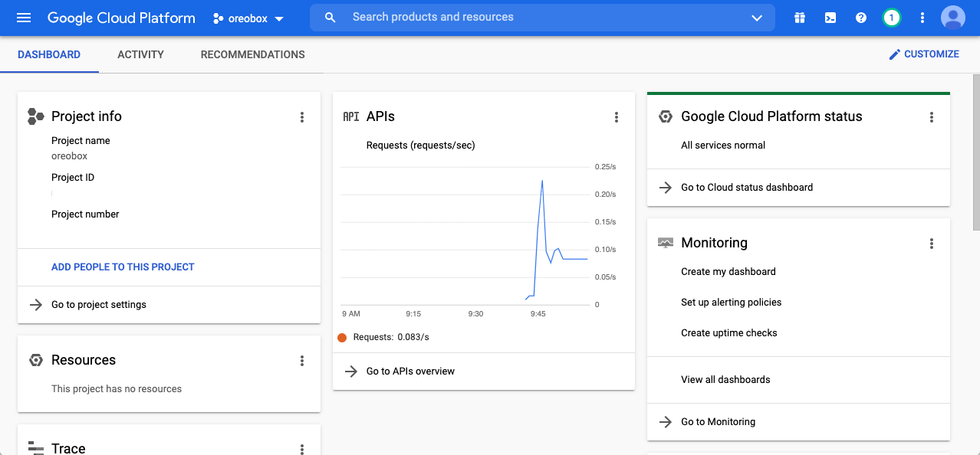Open the Trace card options menu

point(302,450)
